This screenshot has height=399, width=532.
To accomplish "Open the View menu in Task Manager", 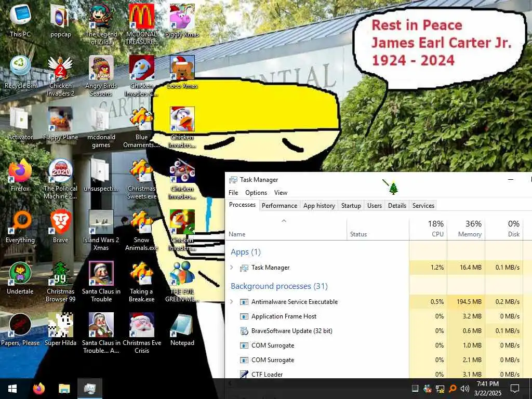I will [x=281, y=193].
